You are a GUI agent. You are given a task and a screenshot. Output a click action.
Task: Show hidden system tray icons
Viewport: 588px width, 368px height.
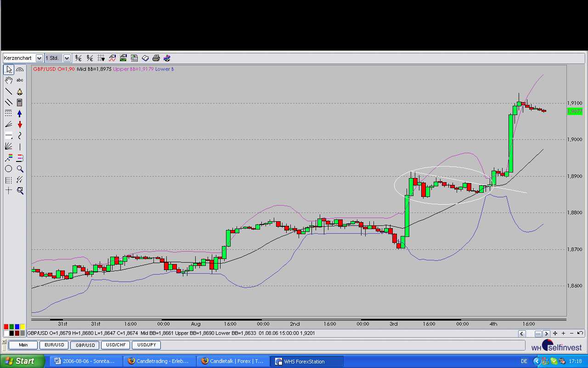[537, 362]
